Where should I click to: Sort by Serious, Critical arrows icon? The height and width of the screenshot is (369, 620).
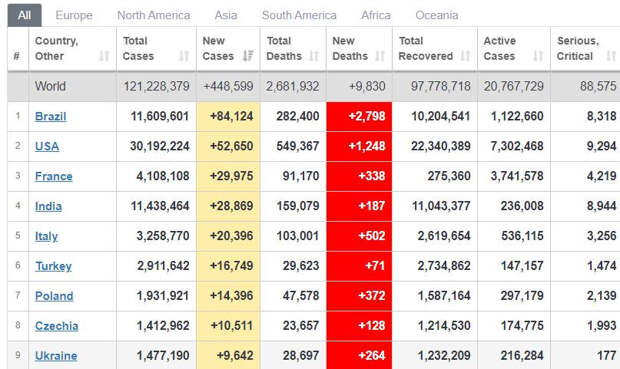tap(611, 56)
